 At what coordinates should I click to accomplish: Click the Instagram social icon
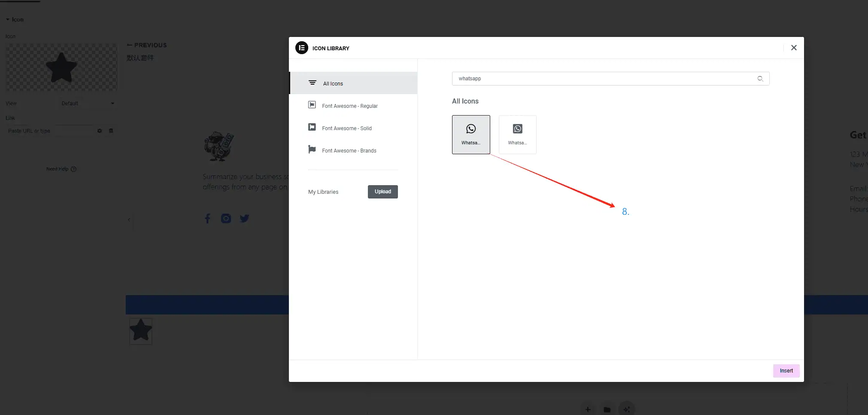(226, 219)
